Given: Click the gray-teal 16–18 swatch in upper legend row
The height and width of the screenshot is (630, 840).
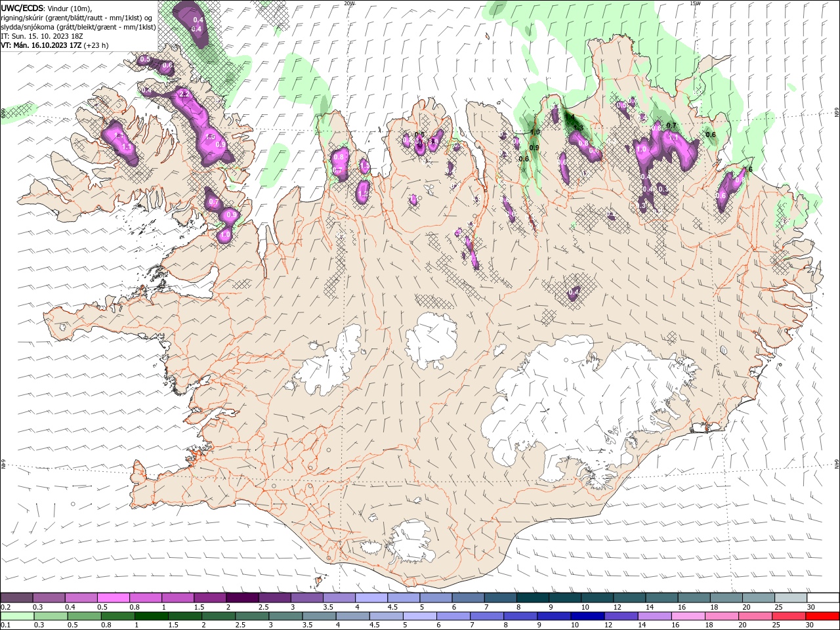Looking at the screenshot, I should click(x=694, y=598).
